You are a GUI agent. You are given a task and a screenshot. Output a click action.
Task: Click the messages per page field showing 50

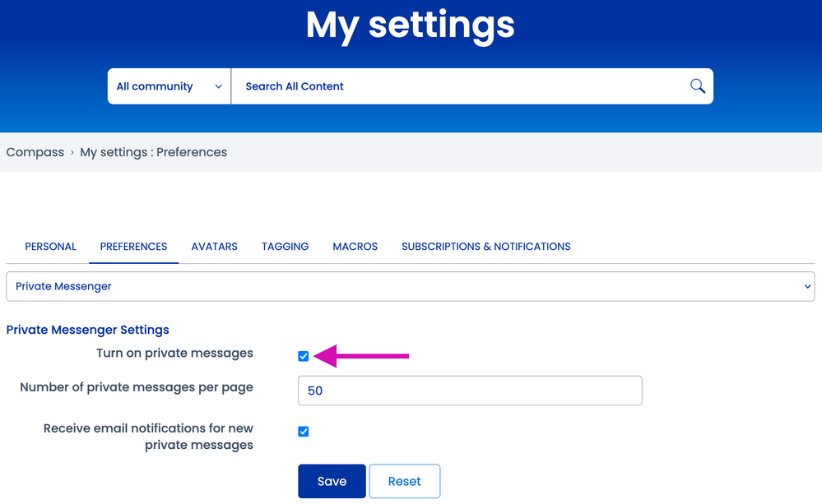[x=469, y=391]
